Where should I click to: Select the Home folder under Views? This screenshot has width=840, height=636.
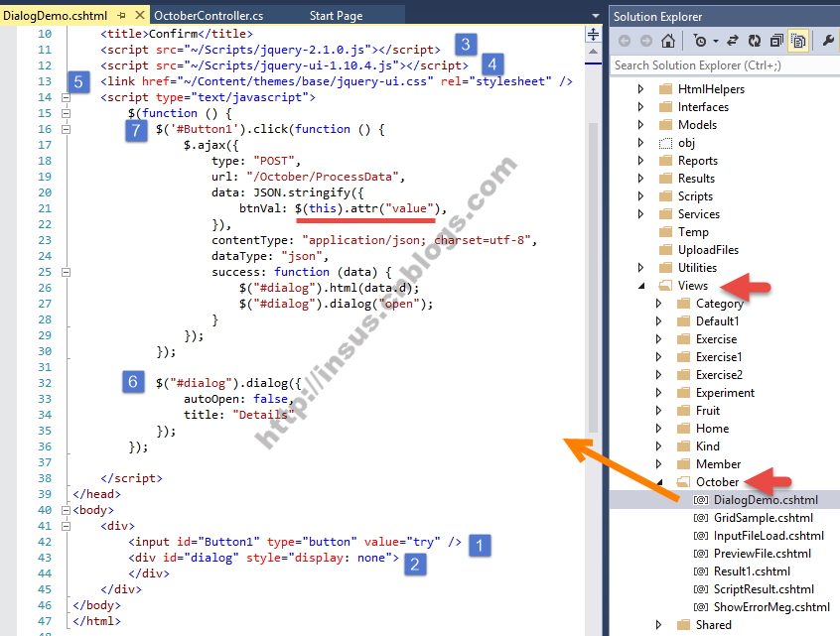(712, 429)
